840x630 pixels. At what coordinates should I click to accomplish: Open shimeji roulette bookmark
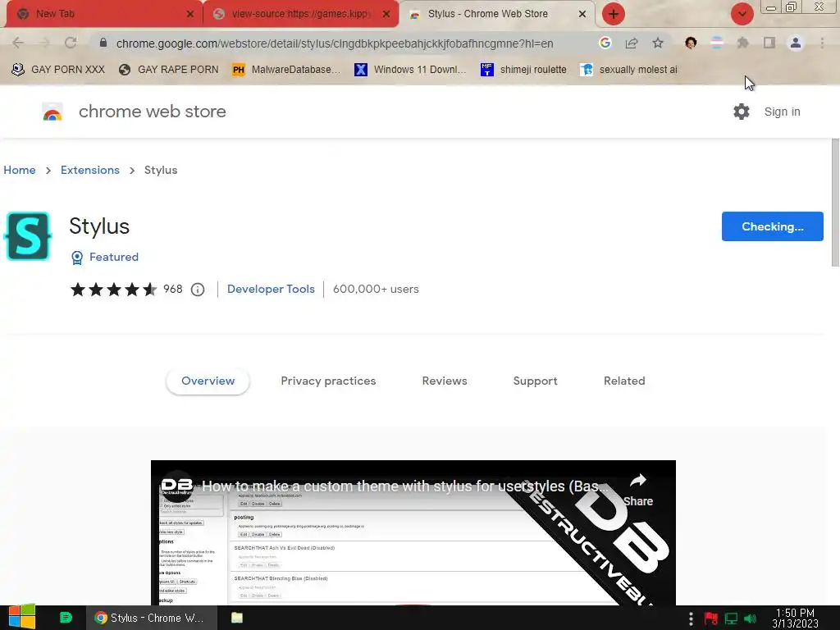coord(523,70)
